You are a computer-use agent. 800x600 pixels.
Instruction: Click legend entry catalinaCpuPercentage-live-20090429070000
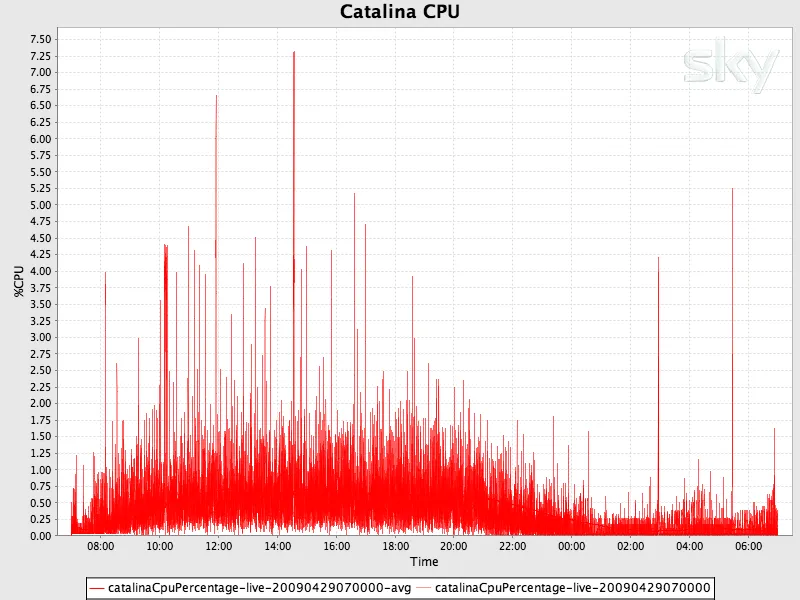click(564, 588)
